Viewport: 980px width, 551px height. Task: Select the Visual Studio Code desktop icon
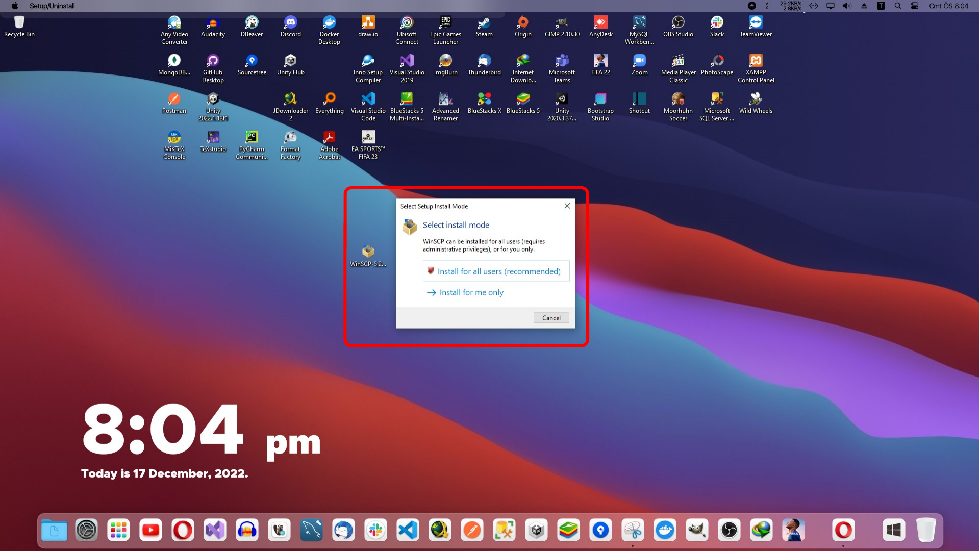click(368, 107)
